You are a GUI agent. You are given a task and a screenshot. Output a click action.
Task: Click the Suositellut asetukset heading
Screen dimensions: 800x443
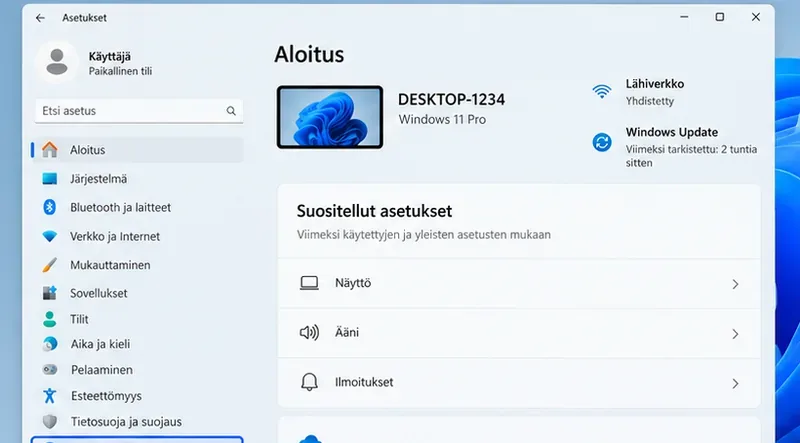point(374,211)
